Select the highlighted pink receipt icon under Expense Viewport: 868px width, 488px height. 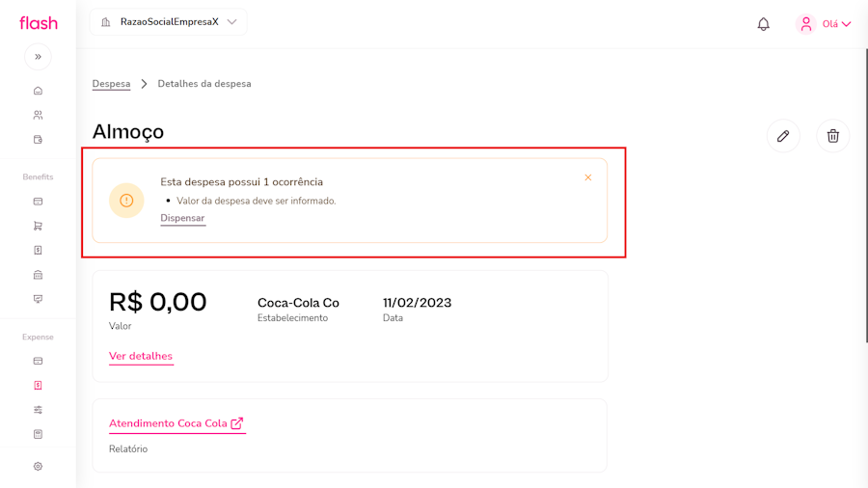click(38, 386)
